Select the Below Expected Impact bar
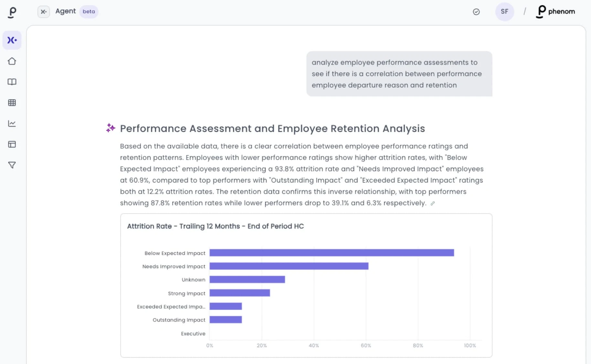This screenshot has height=364, width=591. coord(332,253)
